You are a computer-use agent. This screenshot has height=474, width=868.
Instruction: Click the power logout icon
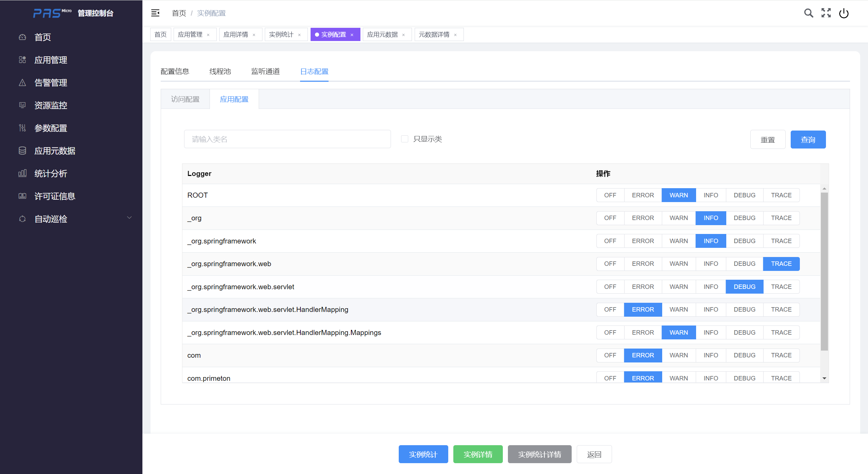pos(844,13)
